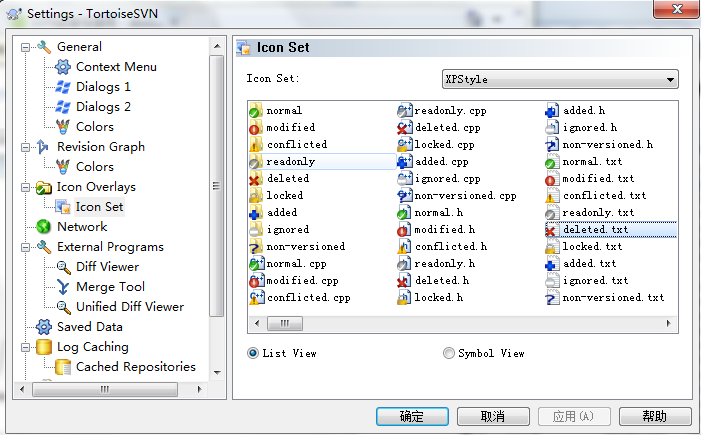
Task: Open the Context Menu settings page
Action: [116, 67]
